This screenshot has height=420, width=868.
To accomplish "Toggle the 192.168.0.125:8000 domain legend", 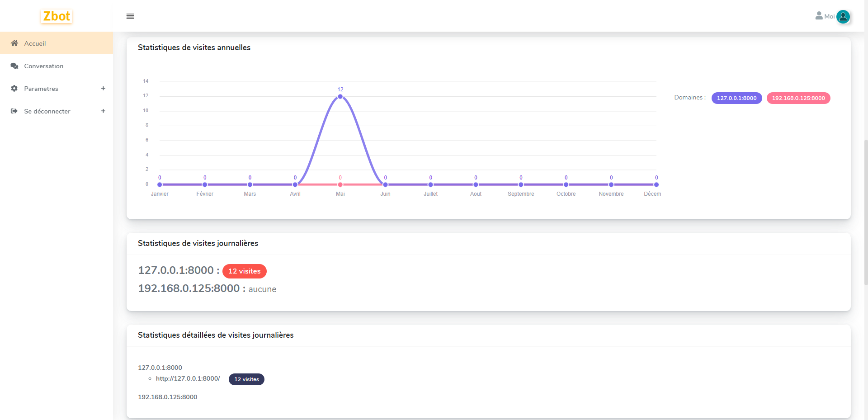I will click(798, 98).
